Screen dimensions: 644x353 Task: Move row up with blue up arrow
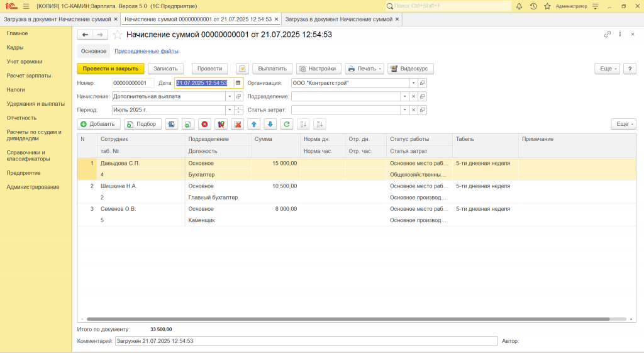[x=254, y=124]
